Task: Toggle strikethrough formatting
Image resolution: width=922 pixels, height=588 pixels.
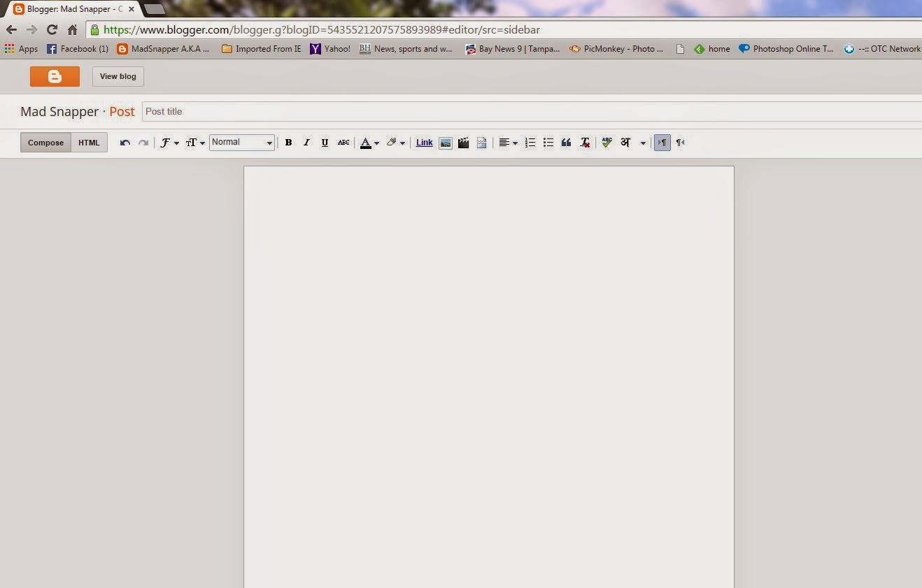Action: pyautogui.click(x=343, y=143)
